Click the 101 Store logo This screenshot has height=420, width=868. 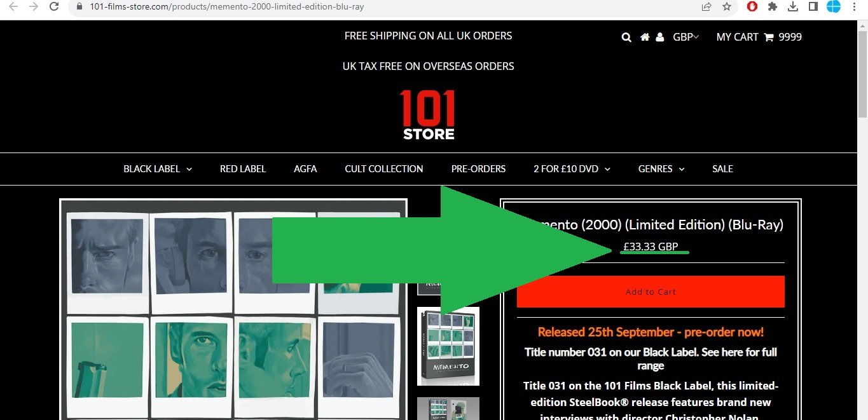pos(428,114)
